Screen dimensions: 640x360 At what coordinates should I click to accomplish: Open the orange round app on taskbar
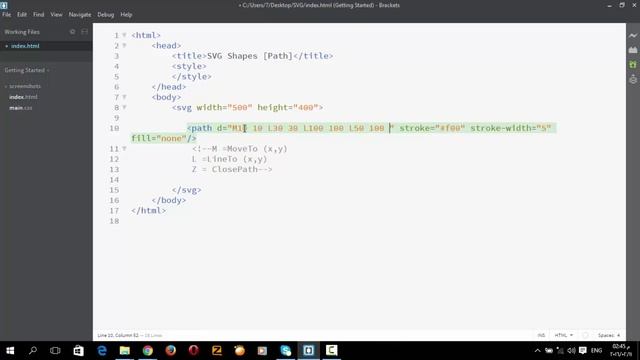click(x=240, y=351)
